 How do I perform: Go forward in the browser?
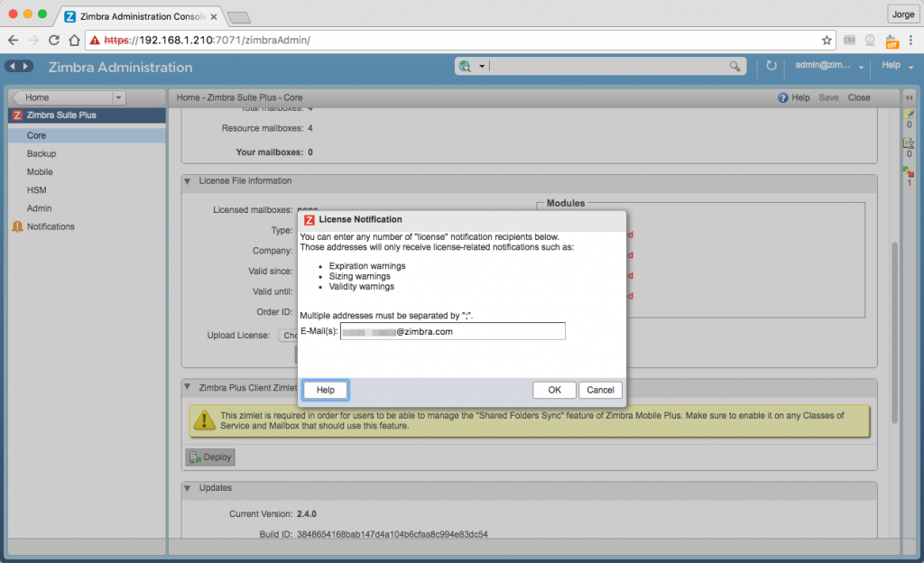point(33,40)
